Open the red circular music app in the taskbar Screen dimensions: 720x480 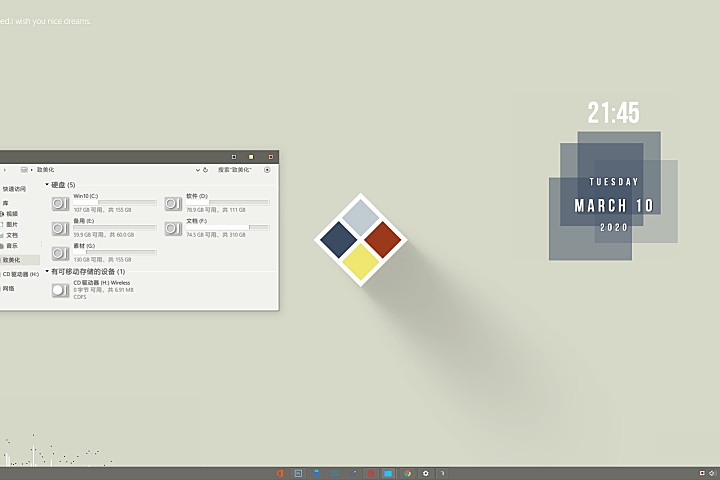pos(371,473)
